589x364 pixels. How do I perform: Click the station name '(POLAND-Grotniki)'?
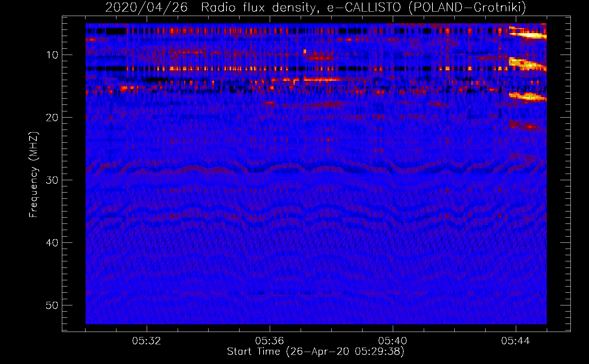467,7
